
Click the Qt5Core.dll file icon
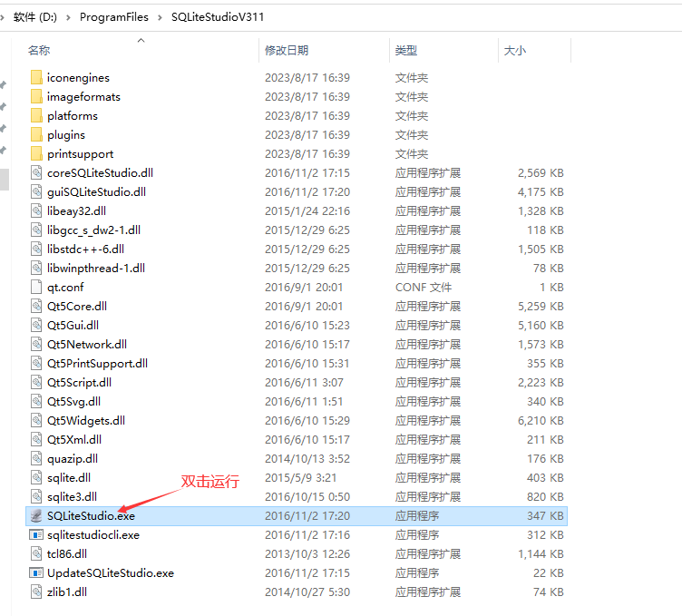pos(36,307)
